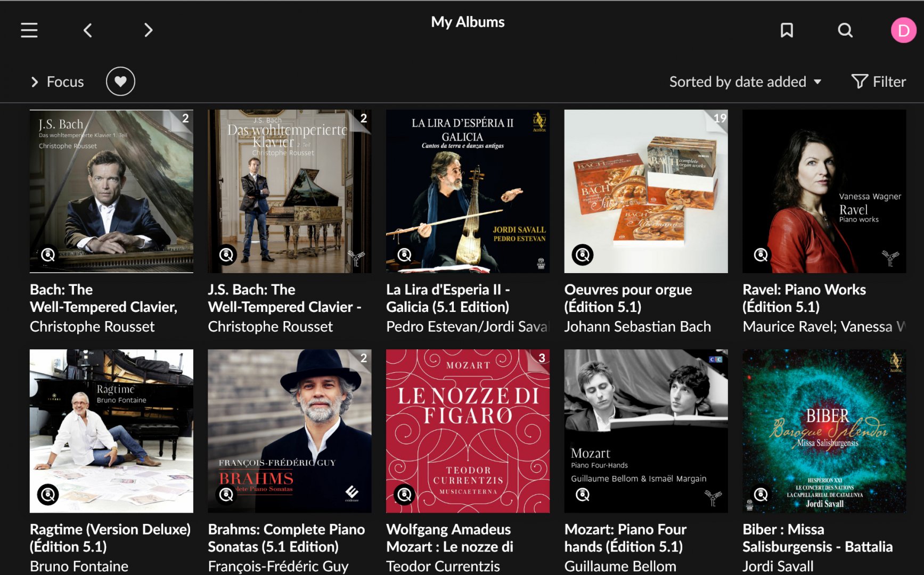The height and width of the screenshot is (575, 924).
Task: Open the Sorted by date added dropdown
Action: point(745,81)
